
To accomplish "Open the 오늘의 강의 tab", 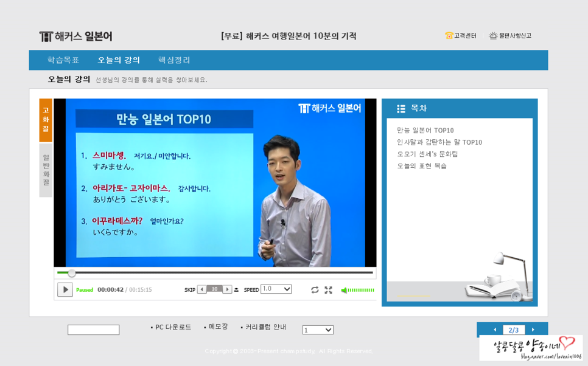I will tap(119, 60).
